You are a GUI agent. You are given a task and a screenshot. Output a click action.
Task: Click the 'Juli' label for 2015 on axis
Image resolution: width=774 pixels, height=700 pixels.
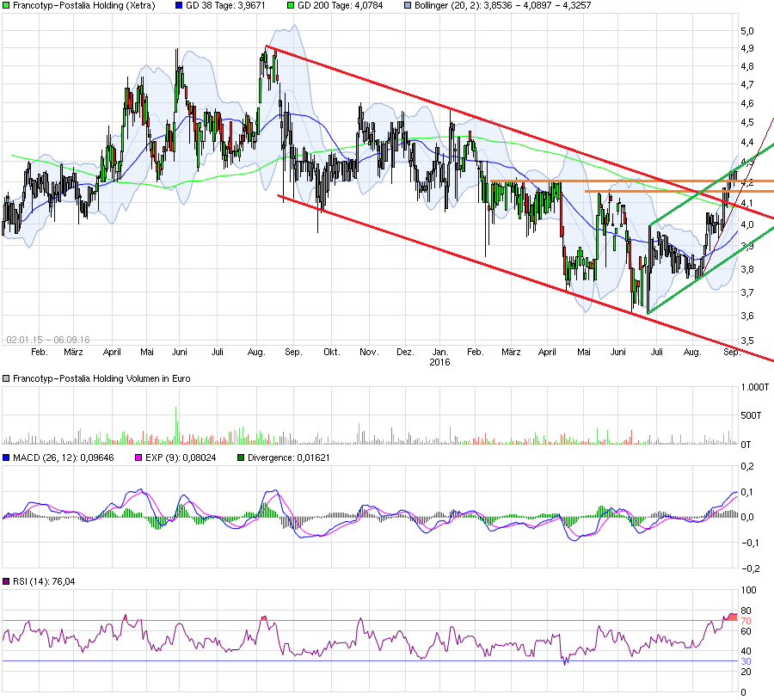pos(218,352)
